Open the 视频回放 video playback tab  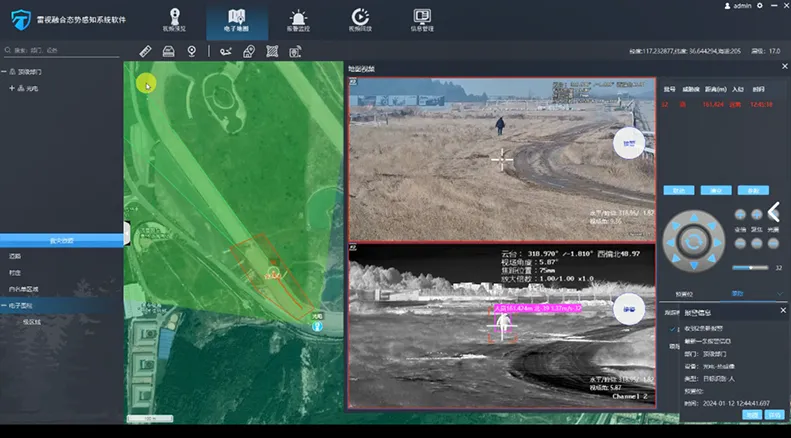[x=360, y=20]
